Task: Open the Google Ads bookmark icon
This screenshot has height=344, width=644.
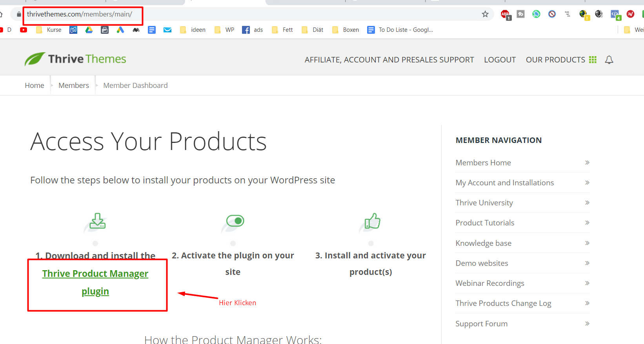Action: pyautogui.click(x=120, y=30)
